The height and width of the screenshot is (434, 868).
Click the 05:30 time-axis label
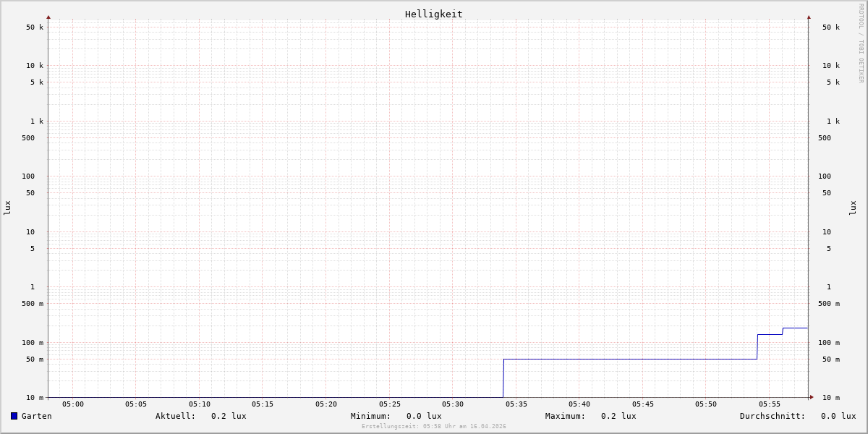pyautogui.click(x=453, y=404)
